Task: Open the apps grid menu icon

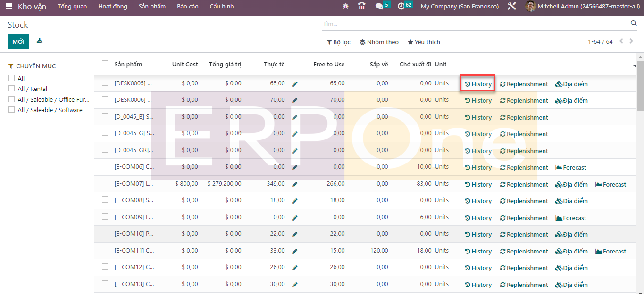Action: coord(9,7)
